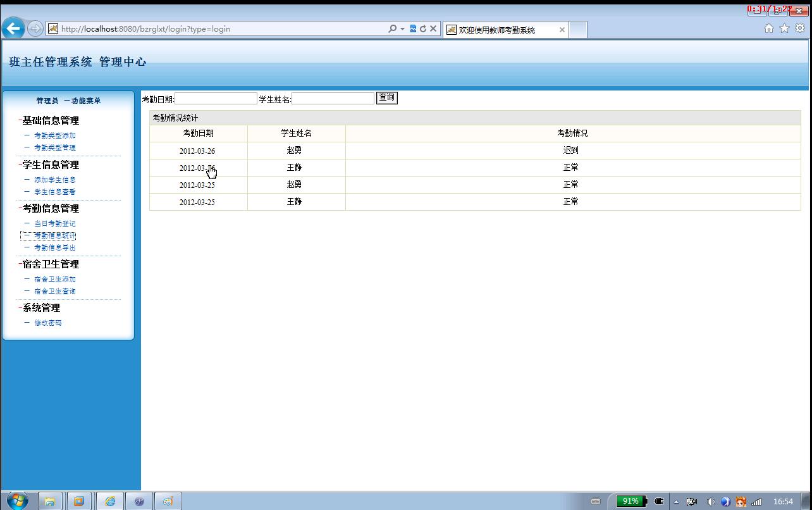This screenshot has height=510, width=812.
Task: Open 修改密码 menu link
Action: pos(48,323)
